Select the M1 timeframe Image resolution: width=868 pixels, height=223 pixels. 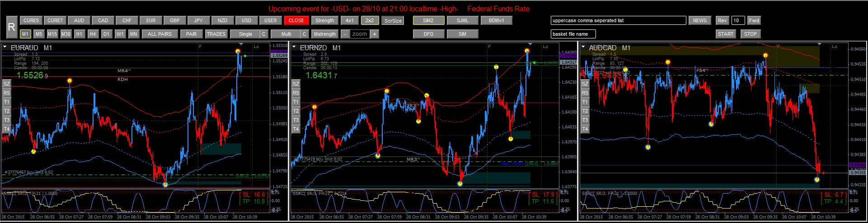pos(25,34)
